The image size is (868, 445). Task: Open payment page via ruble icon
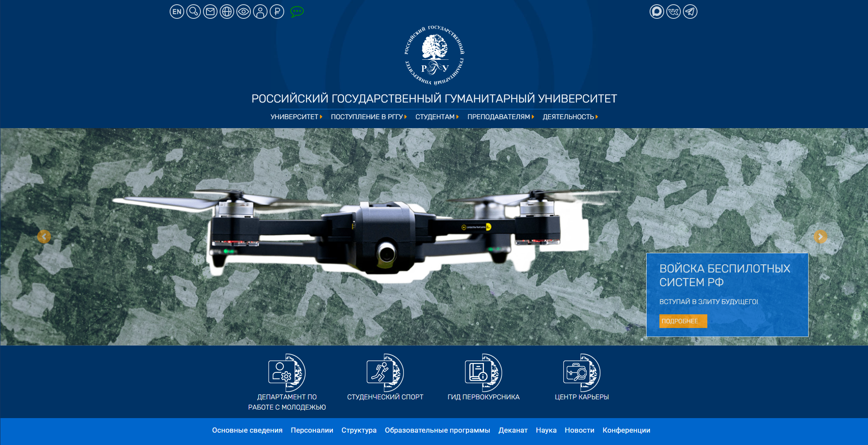pyautogui.click(x=277, y=12)
